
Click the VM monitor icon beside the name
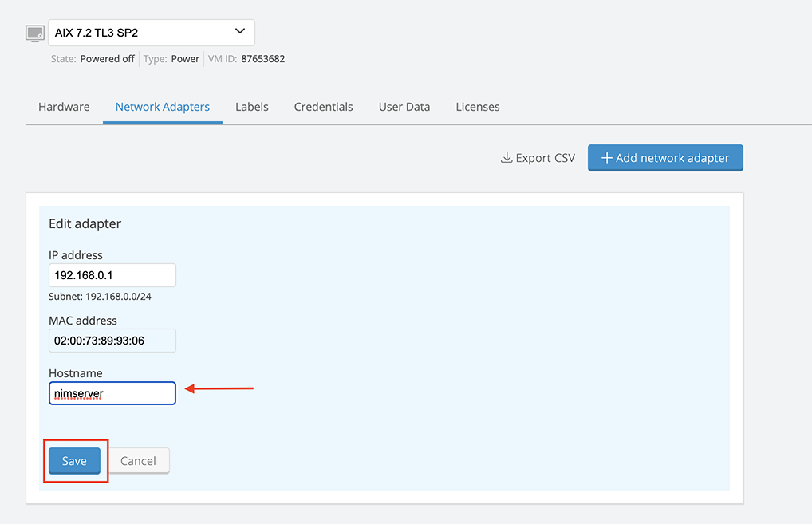click(34, 33)
